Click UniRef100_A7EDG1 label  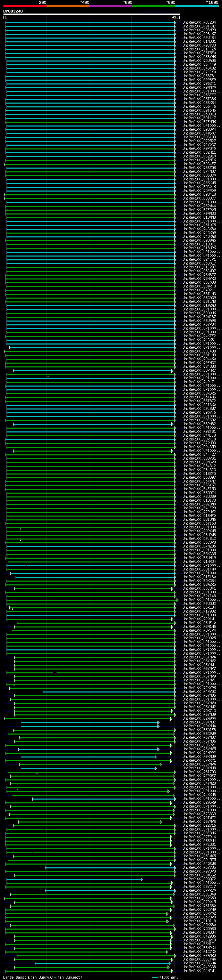click(199, 844)
